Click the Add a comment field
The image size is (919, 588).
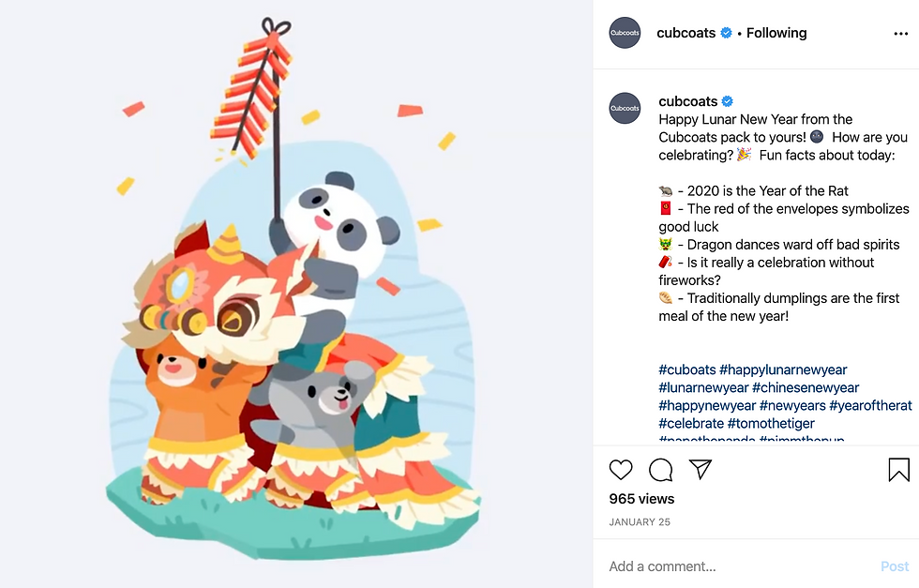click(x=739, y=566)
